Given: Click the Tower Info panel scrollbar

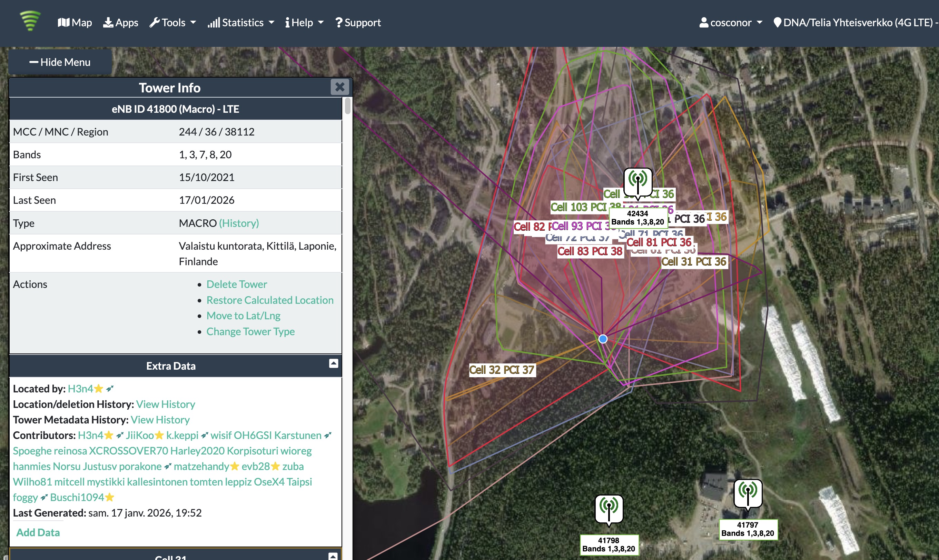Looking at the screenshot, I should pyautogui.click(x=347, y=107).
